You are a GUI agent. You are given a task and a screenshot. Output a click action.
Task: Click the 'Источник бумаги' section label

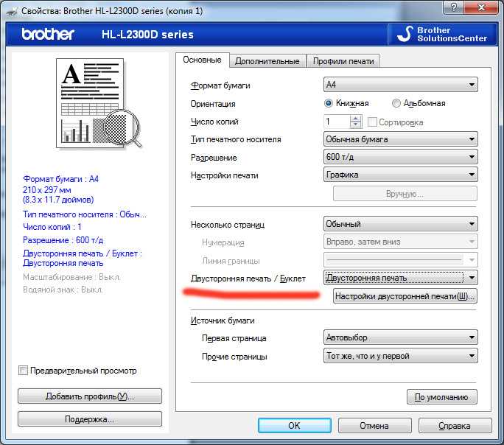coord(223,320)
